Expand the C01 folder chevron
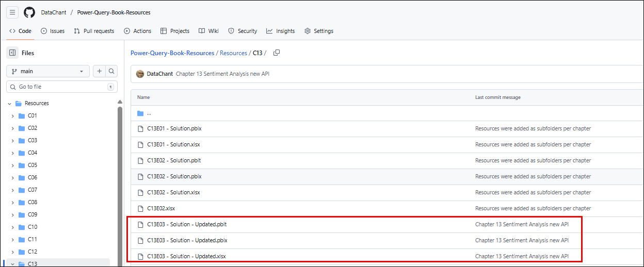 pyautogui.click(x=13, y=115)
